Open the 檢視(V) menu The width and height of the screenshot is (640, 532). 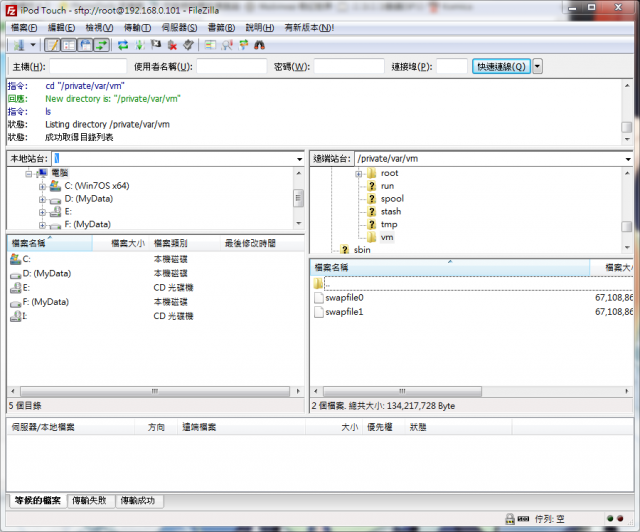(x=99, y=27)
